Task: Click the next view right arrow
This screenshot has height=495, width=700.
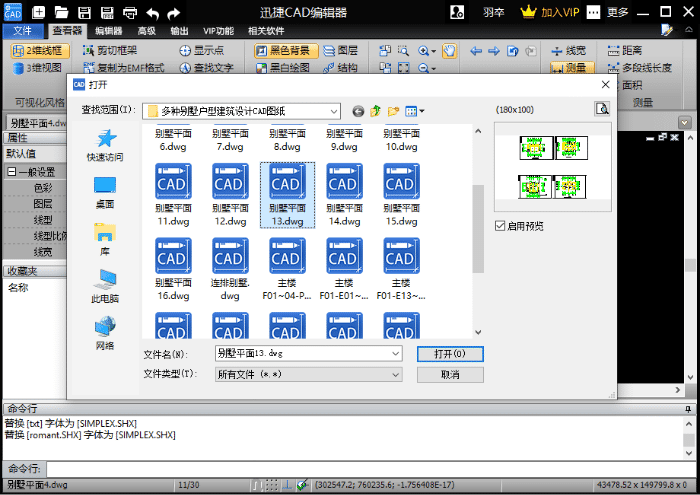Action: [494, 51]
